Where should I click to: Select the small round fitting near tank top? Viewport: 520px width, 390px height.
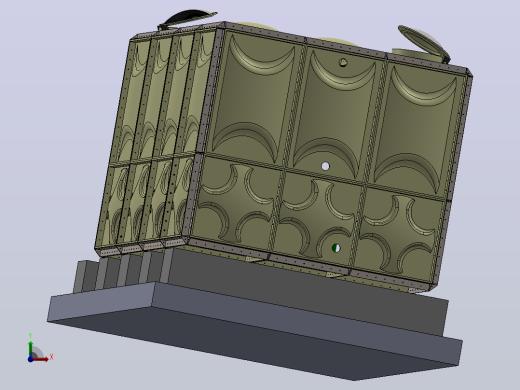click(343, 62)
